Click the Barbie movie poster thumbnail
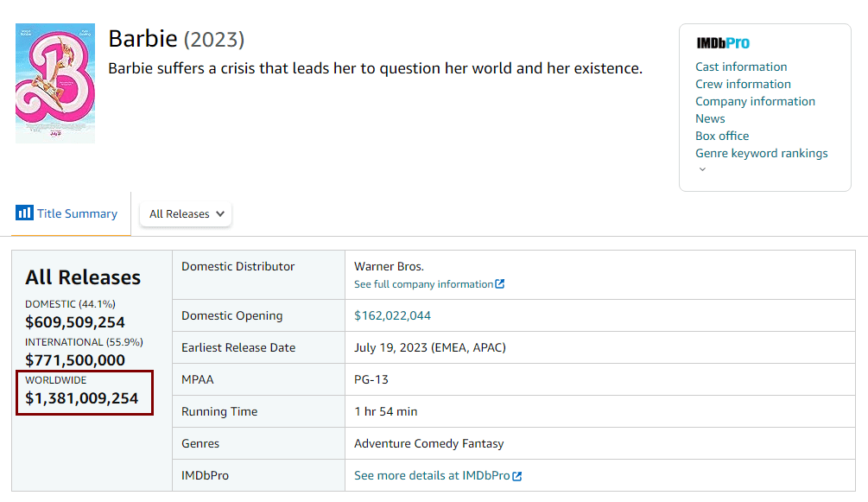 coord(55,83)
